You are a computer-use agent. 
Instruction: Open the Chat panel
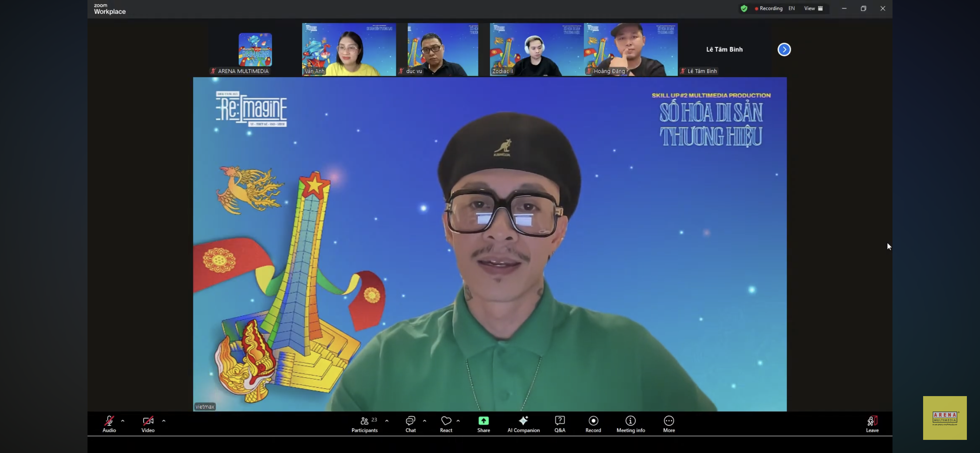click(411, 424)
